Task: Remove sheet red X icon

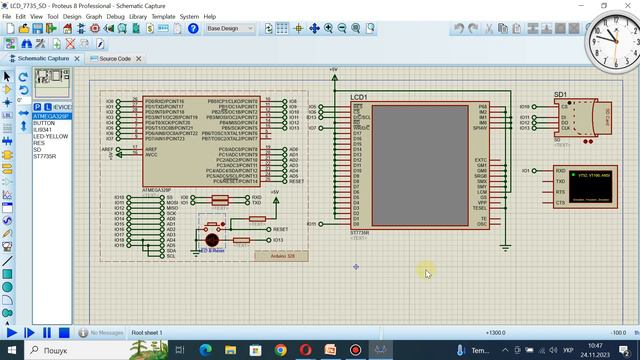Action: [x=70, y=44]
